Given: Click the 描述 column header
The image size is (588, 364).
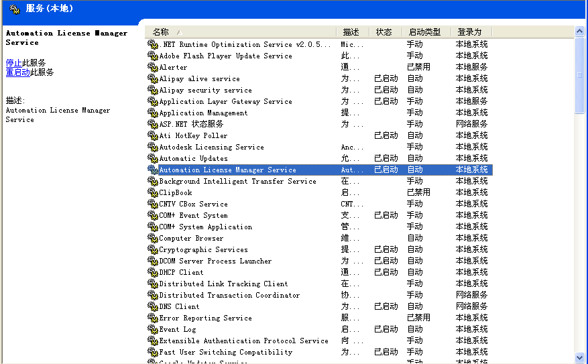Looking at the screenshot, I should (351, 32).
